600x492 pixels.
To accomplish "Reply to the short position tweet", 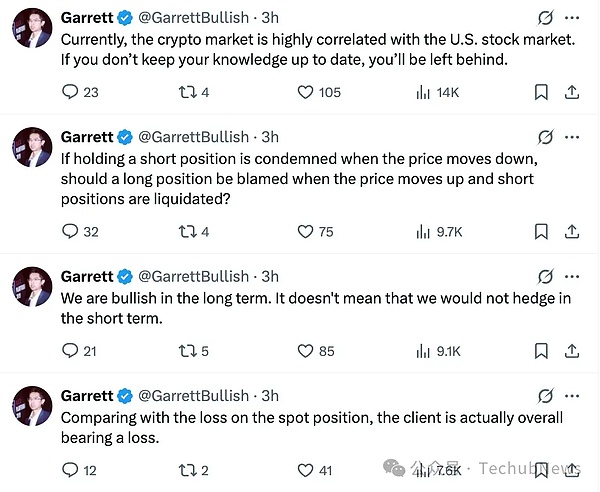I will (x=70, y=231).
